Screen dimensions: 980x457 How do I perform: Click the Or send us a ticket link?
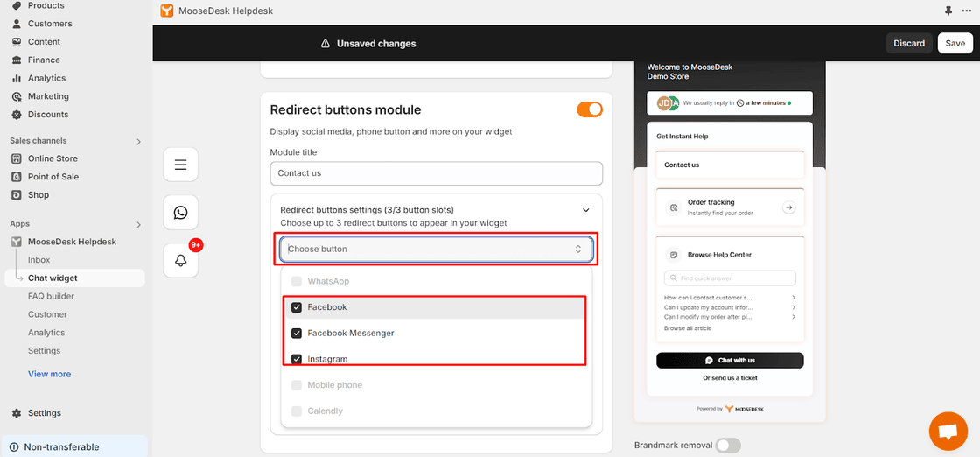pyautogui.click(x=730, y=377)
